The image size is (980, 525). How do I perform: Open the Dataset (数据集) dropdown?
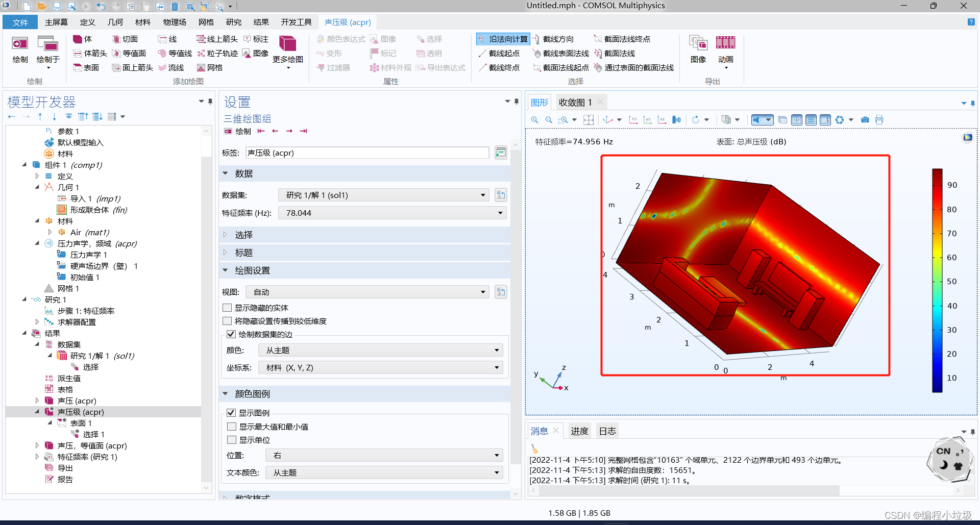384,195
